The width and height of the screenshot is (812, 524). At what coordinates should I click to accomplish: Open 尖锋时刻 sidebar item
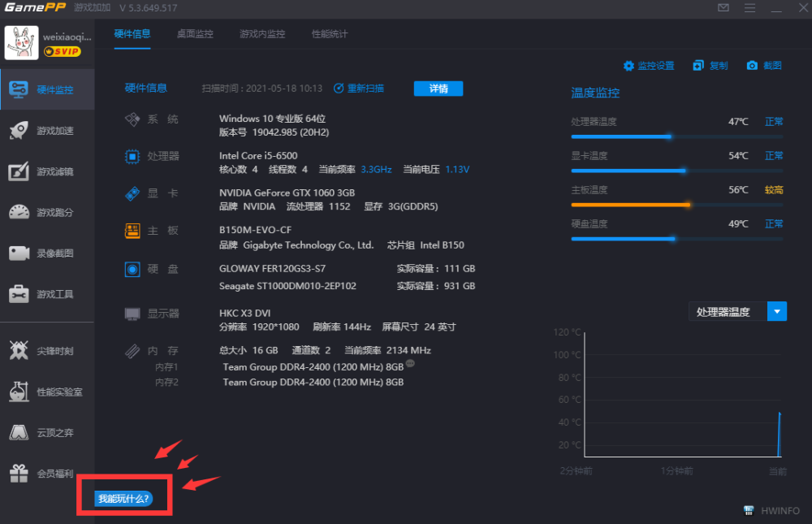(x=47, y=351)
